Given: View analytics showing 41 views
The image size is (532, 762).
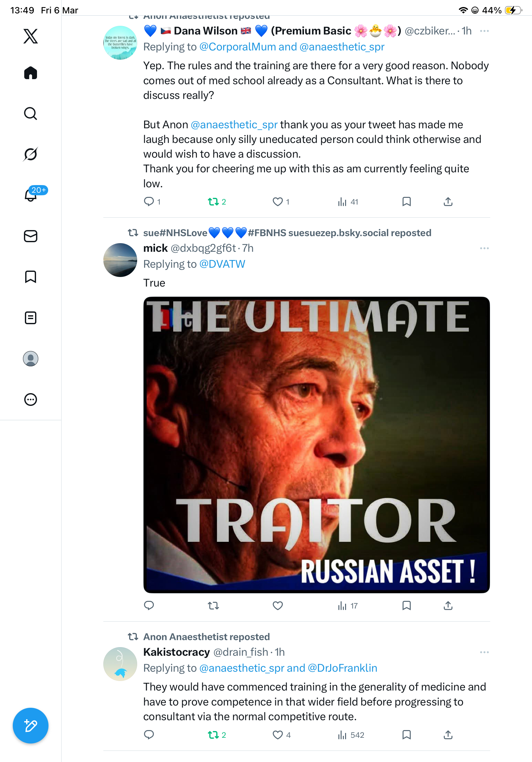Looking at the screenshot, I should [348, 201].
